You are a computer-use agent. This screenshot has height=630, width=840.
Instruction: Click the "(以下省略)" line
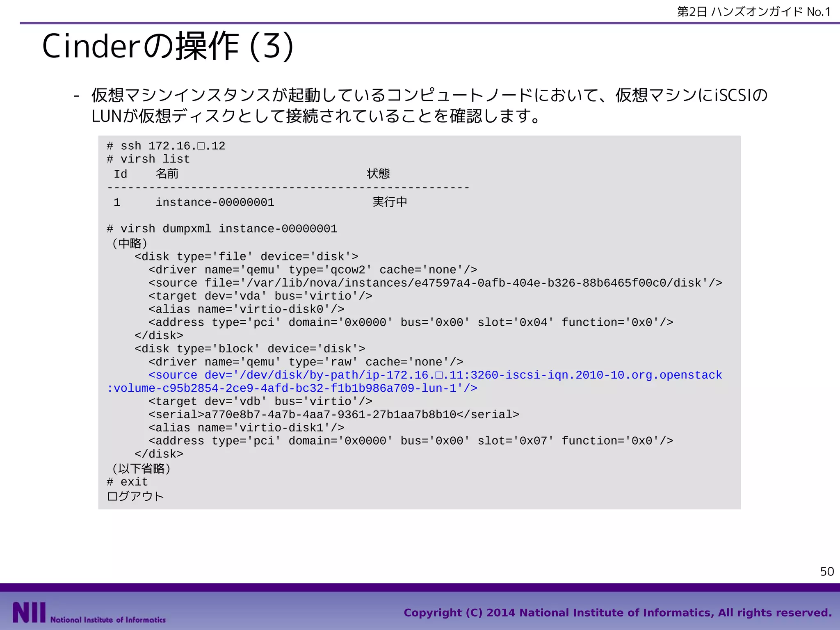click(141, 468)
